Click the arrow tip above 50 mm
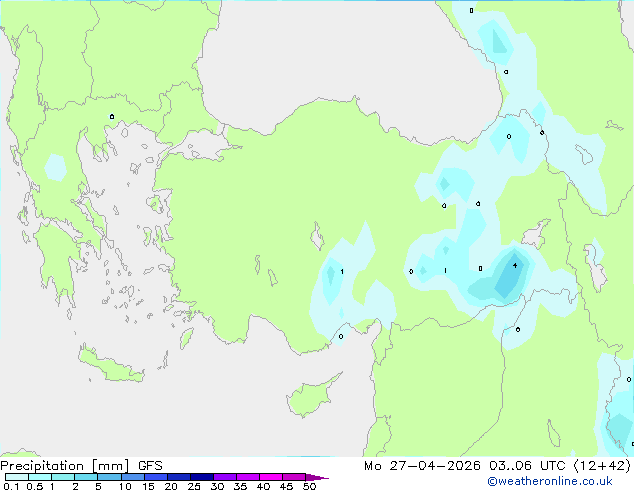The height and width of the screenshot is (490, 634). click(x=317, y=477)
